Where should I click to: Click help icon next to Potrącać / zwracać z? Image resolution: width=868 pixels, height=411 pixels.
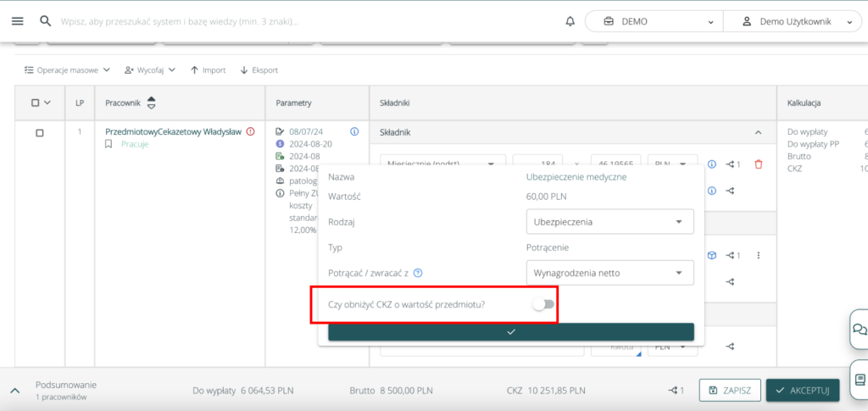[x=418, y=273]
